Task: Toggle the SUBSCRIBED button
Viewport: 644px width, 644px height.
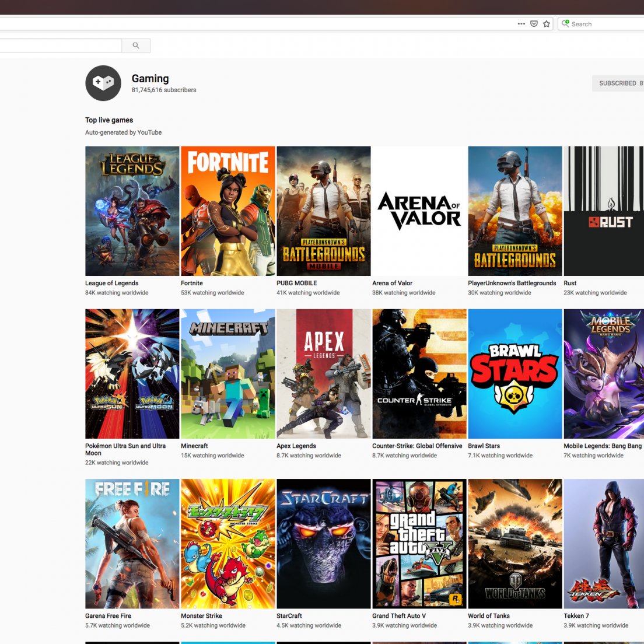Action: click(617, 83)
